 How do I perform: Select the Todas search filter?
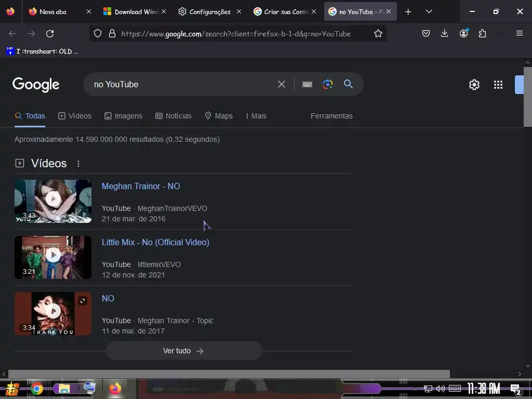pyautogui.click(x=30, y=116)
